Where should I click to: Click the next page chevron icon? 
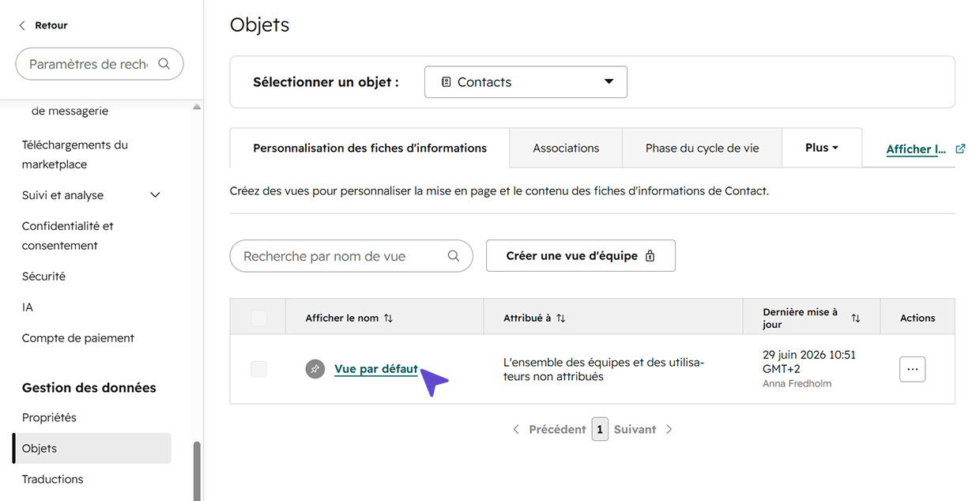(x=669, y=429)
